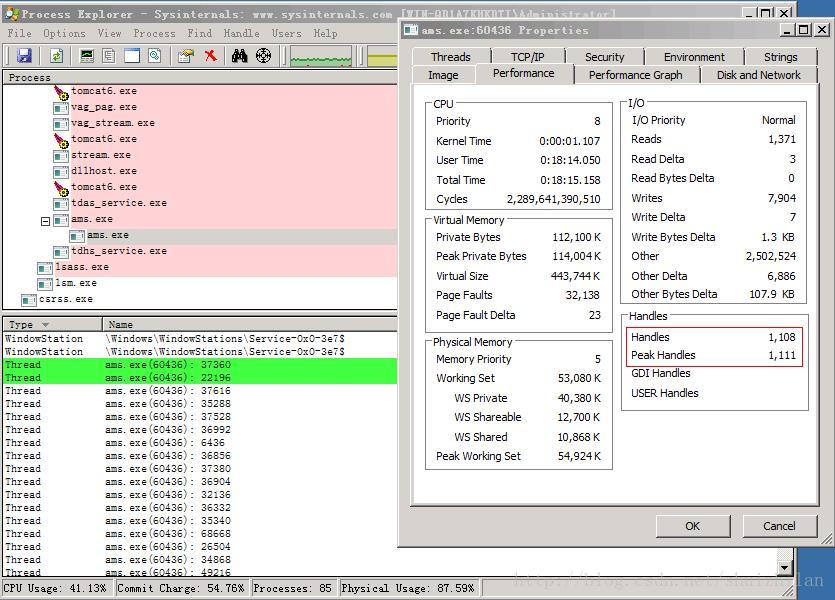Select lsass.exe process icon
This screenshot has height=600, width=835.
point(45,268)
